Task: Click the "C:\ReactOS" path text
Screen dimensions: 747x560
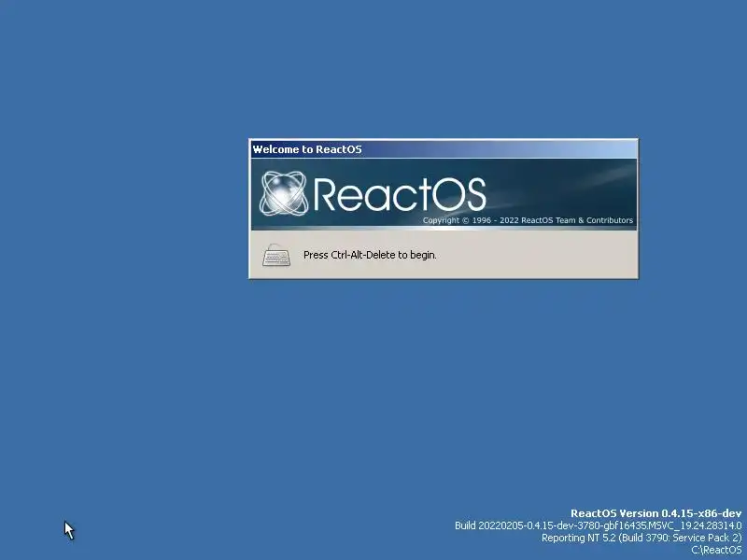Action: [x=716, y=550]
